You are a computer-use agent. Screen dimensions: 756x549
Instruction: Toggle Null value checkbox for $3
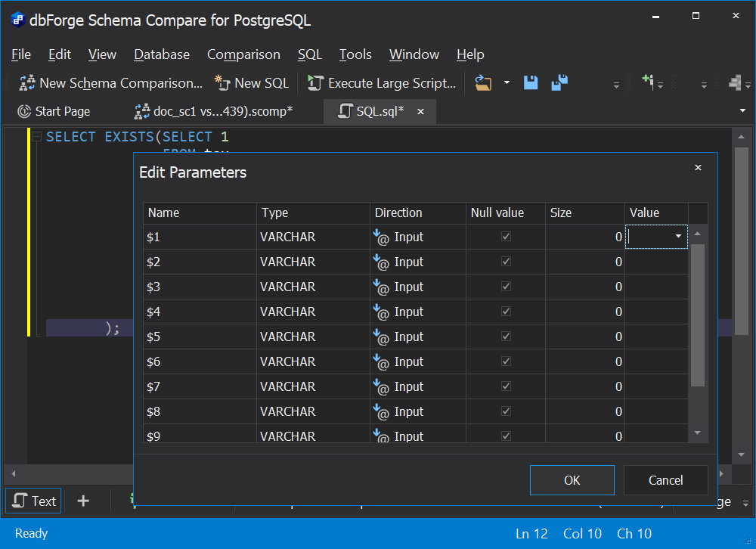point(506,287)
